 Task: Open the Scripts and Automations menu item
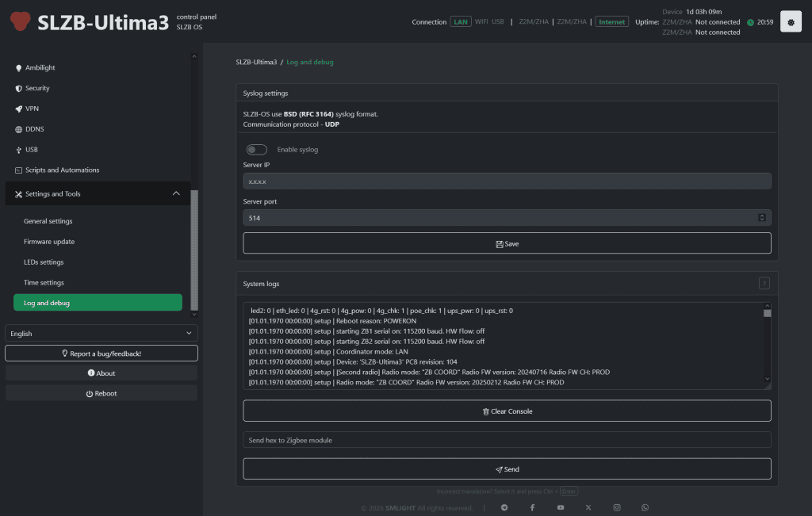point(62,170)
